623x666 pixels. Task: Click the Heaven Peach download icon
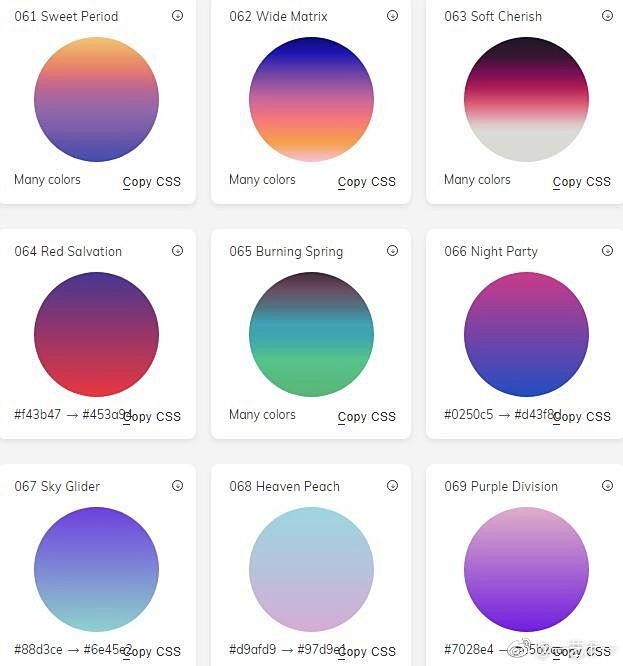coord(392,486)
